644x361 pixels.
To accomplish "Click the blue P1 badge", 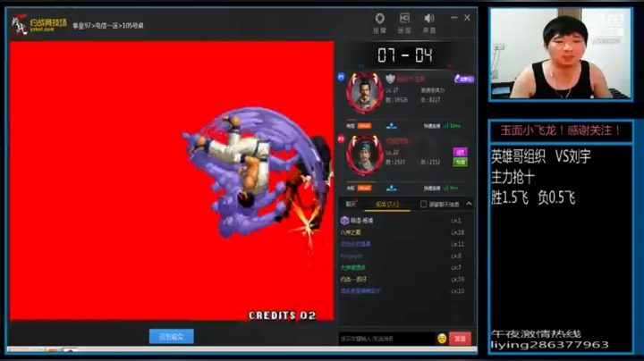I will pos(341,77).
